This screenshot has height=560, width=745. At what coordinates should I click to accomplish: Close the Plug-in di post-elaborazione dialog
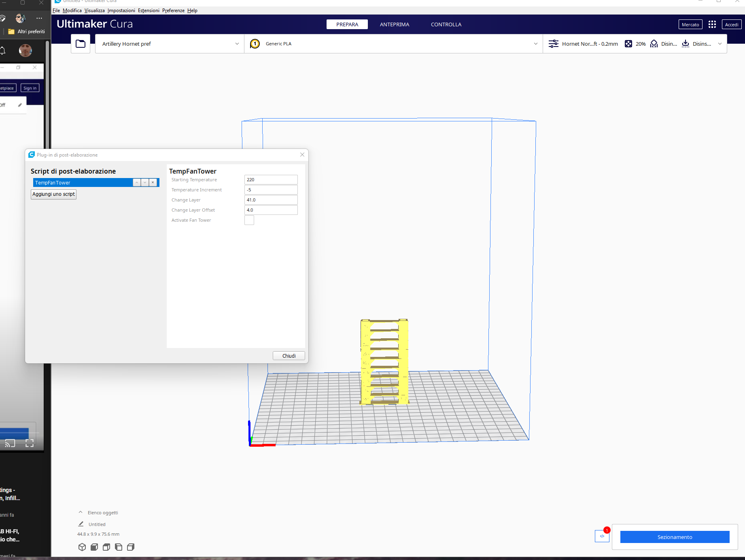tap(302, 155)
